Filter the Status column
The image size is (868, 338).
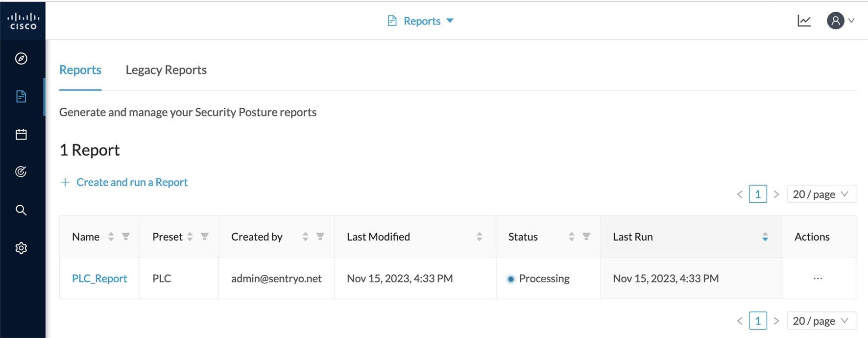586,237
